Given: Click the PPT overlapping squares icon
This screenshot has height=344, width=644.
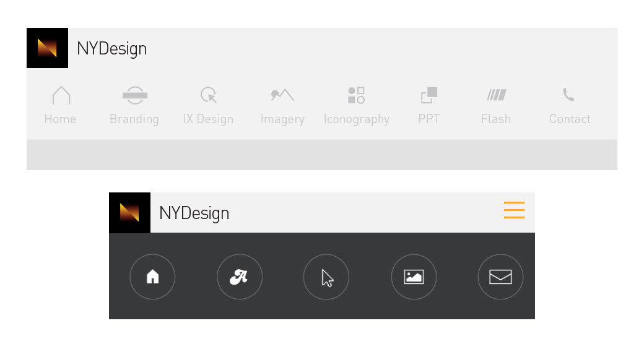Looking at the screenshot, I should [x=429, y=95].
